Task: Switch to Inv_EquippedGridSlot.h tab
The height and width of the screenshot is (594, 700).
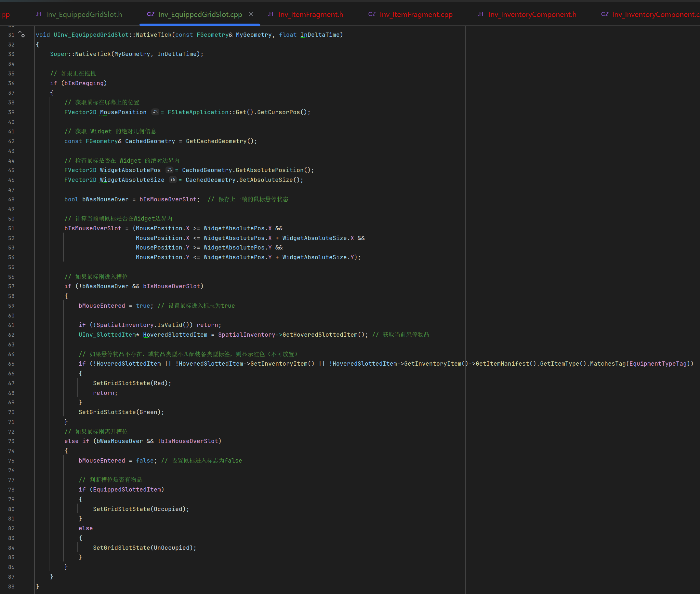Action: click(84, 15)
